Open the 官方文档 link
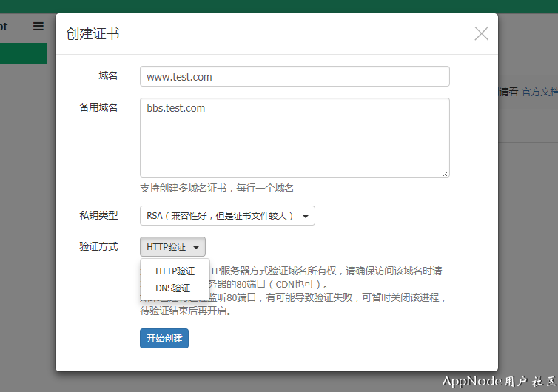558x392 pixels. pos(539,92)
